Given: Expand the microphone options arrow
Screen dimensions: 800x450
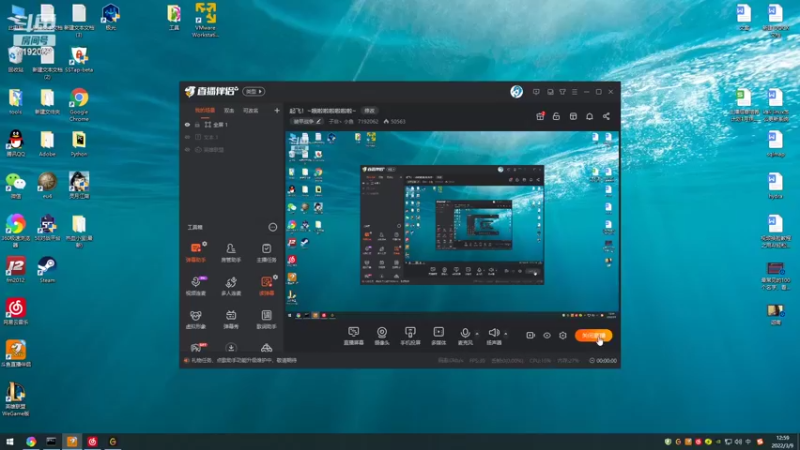Looking at the screenshot, I should [x=477, y=334].
